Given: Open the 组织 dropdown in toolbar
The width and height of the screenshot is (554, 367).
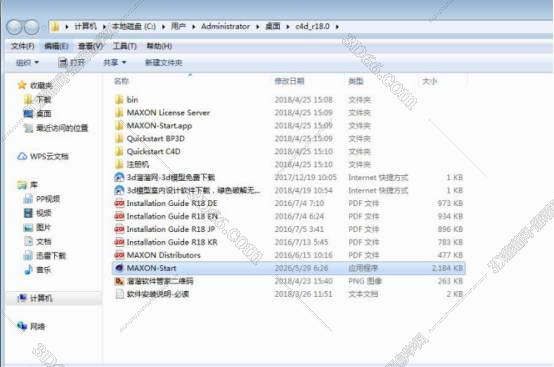Looking at the screenshot, I should (27, 63).
